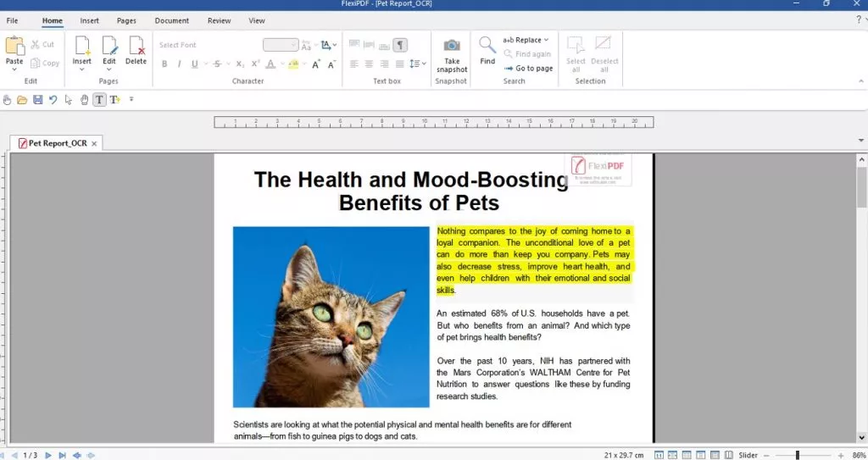This screenshot has width=868, height=460.
Task: Go to next page arrow in status bar
Action: tap(48, 455)
